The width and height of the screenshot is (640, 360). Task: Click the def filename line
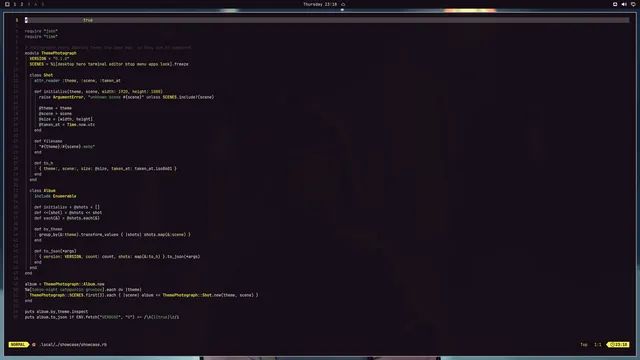(x=48, y=141)
